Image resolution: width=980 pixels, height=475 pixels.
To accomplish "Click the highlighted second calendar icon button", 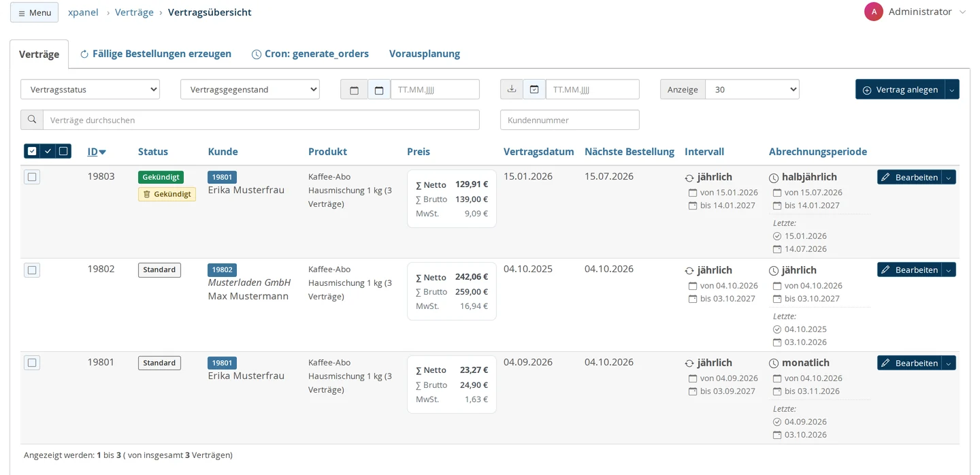I will 379,90.
